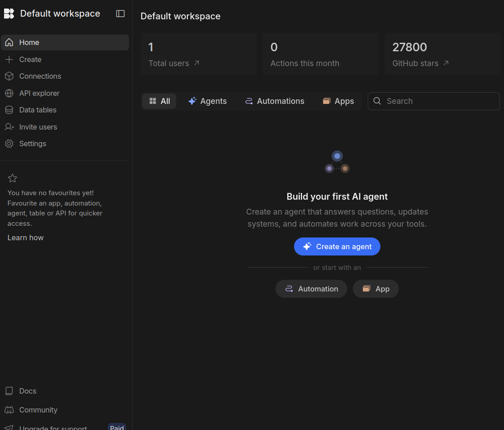Filter by the Apps tab
The height and width of the screenshot is (430, 504).
339,101
